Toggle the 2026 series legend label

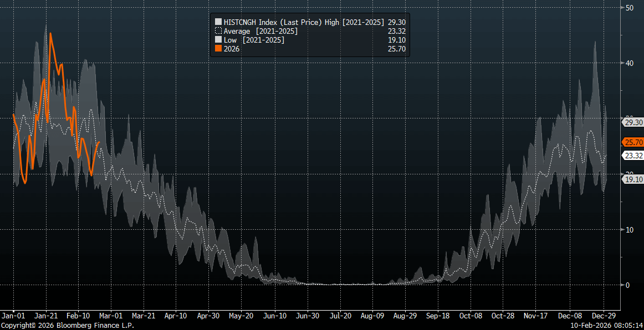[232, 49]
